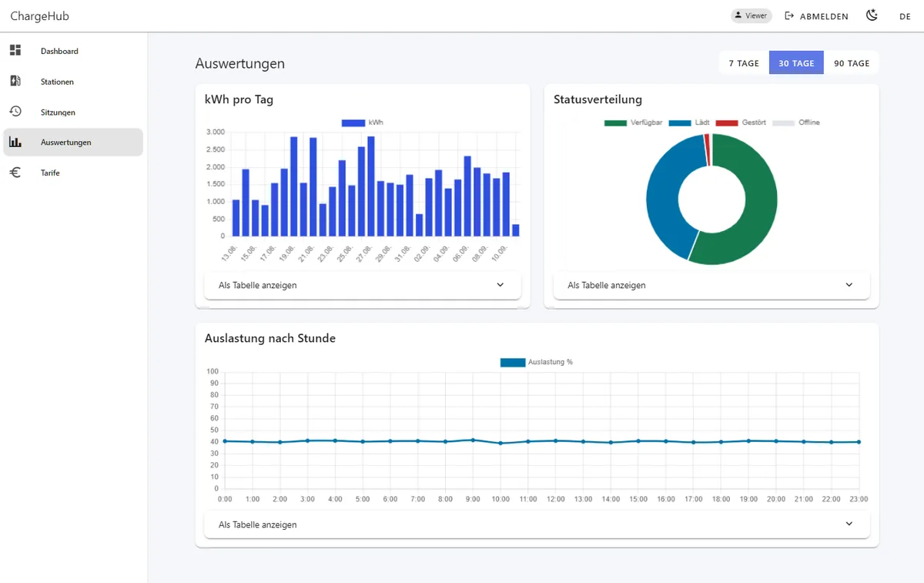Viewport: 924px width, 583px height.
Task: Select the 7 TAGE range
Action: point(744,63)
